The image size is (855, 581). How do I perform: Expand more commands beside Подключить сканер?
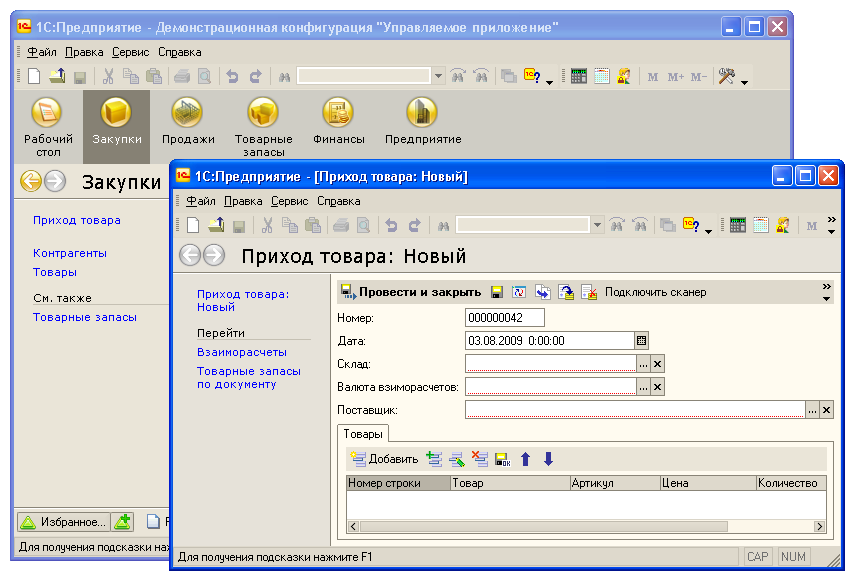click(x=827, y=292)
